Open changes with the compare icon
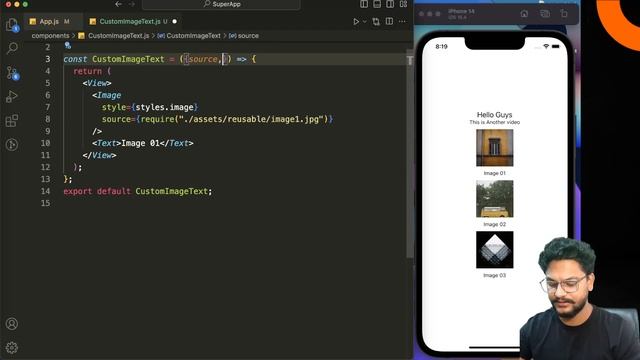 click(376, 22)
